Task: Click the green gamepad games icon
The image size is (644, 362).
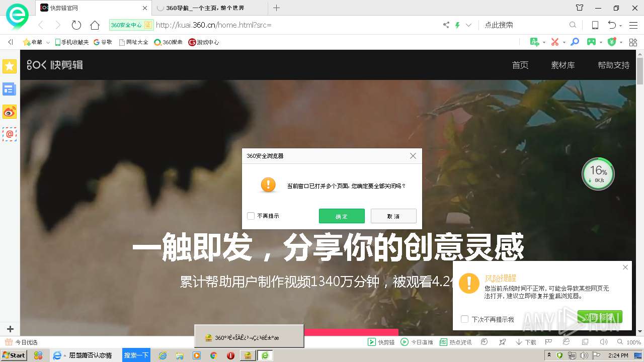Action: 592,42
